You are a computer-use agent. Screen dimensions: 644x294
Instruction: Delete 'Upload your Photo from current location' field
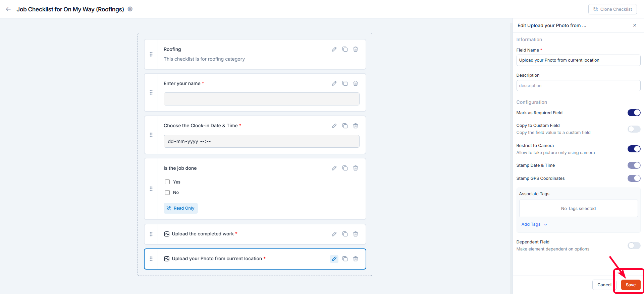click(356, 259)
